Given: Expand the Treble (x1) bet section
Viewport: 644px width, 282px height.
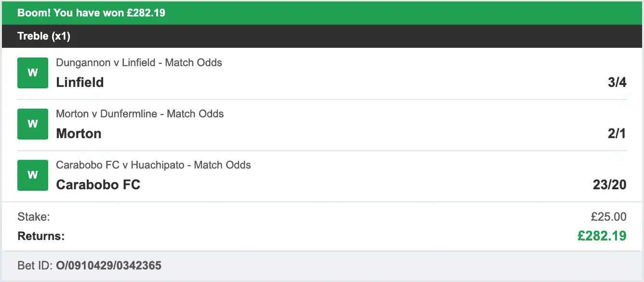Looking at the screenshot, I should click(44, 36).
